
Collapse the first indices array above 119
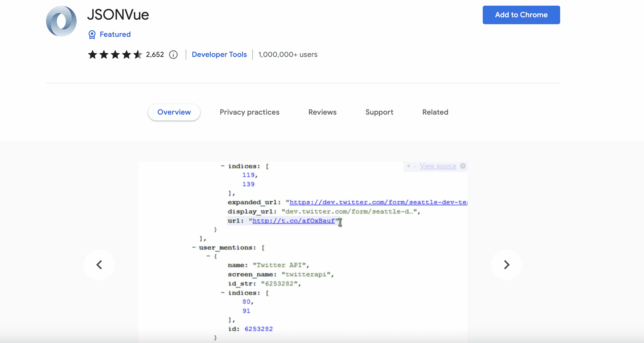pyautogui.click(x=223, y=166)
